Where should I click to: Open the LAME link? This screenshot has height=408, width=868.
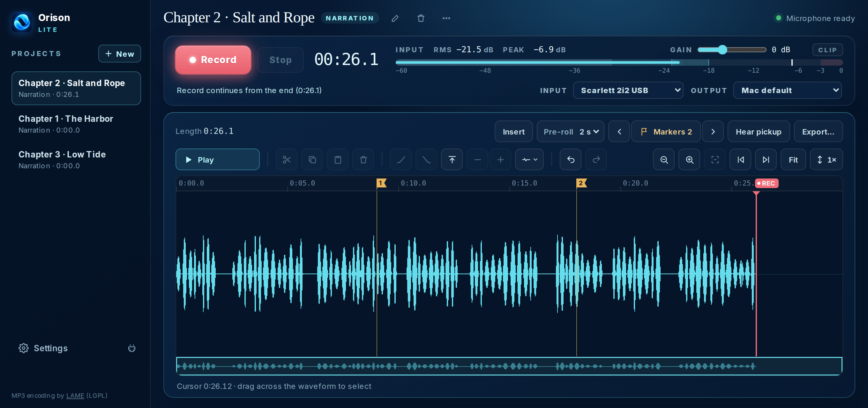point(75,396)
